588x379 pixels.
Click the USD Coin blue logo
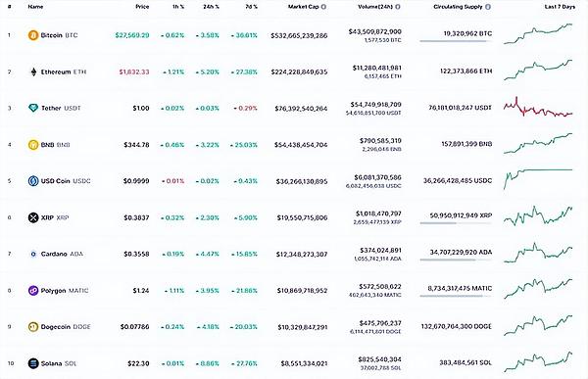click(33, 181)
